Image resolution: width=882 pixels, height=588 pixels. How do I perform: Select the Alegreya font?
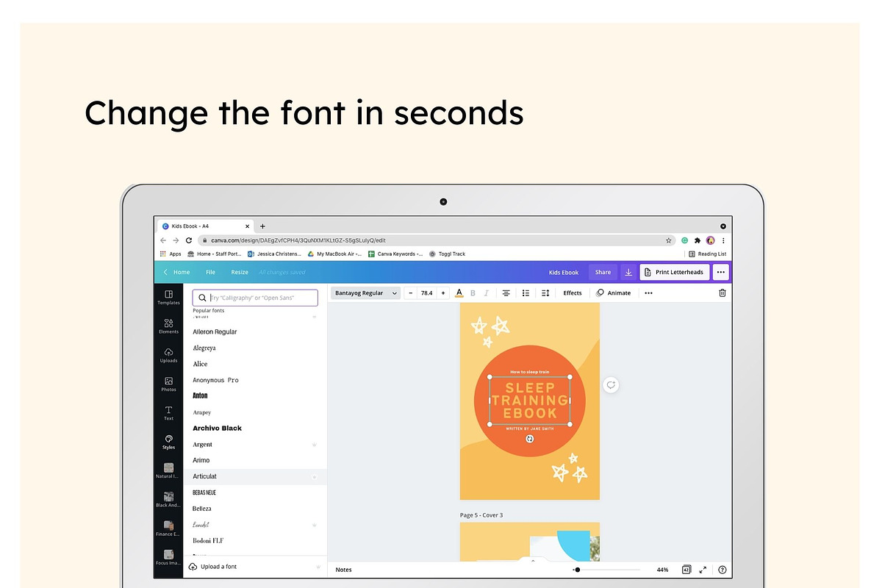[204, 348]
